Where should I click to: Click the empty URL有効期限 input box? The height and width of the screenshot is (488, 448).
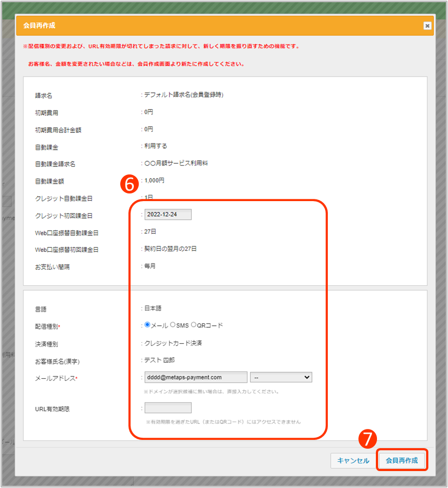168,408
